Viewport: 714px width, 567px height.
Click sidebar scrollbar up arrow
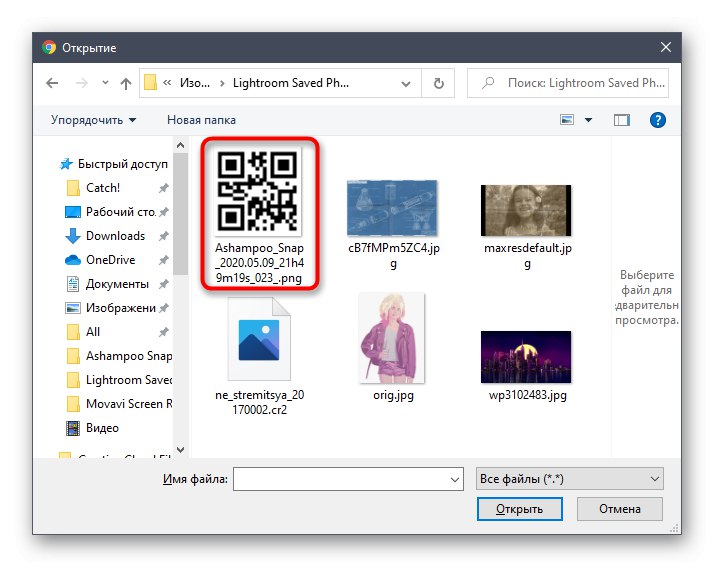(180, 145)
